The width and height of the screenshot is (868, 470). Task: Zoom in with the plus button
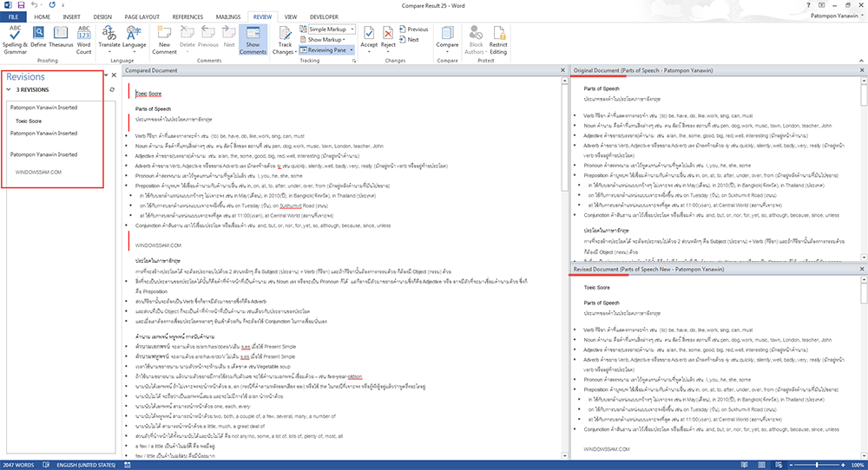click(843, 465)
